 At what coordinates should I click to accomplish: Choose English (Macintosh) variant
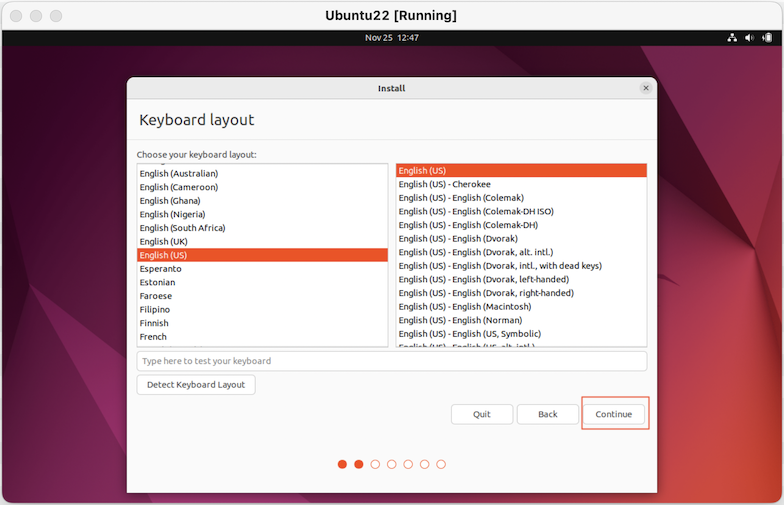[522, 306]
